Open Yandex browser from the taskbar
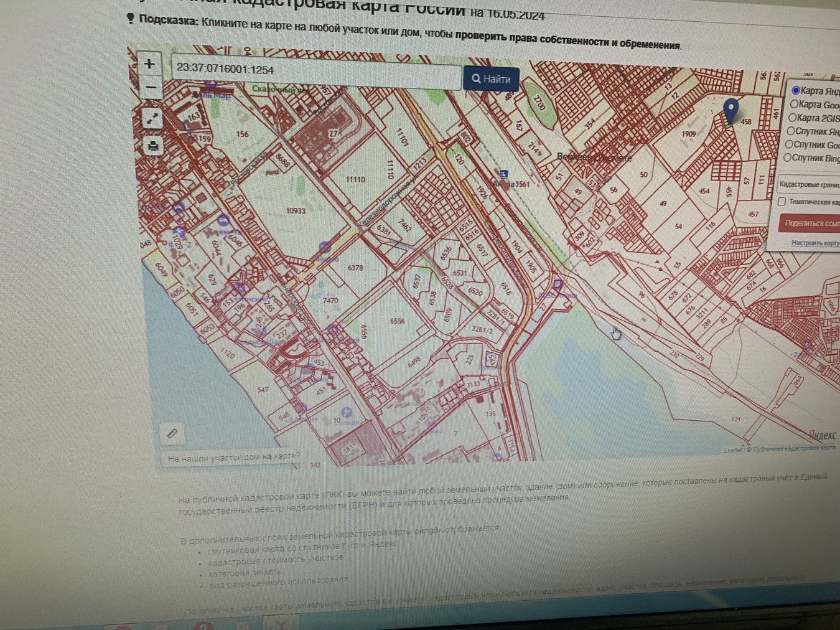 tap(281, 624)
